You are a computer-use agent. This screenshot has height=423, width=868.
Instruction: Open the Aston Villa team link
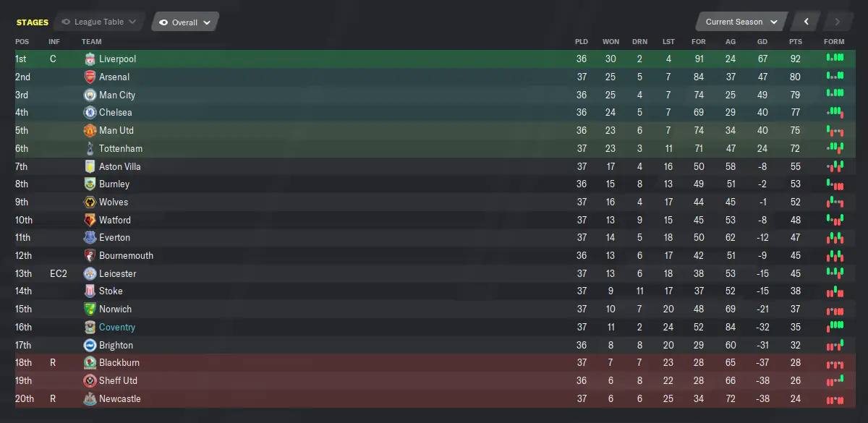(120, 166)
